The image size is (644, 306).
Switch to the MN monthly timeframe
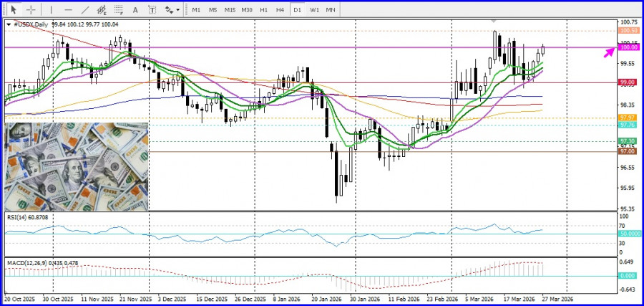[331, 10]
